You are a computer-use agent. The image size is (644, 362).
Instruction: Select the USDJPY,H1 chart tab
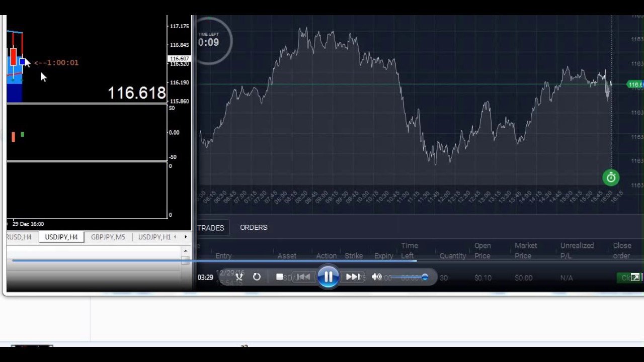pos(154,237)
